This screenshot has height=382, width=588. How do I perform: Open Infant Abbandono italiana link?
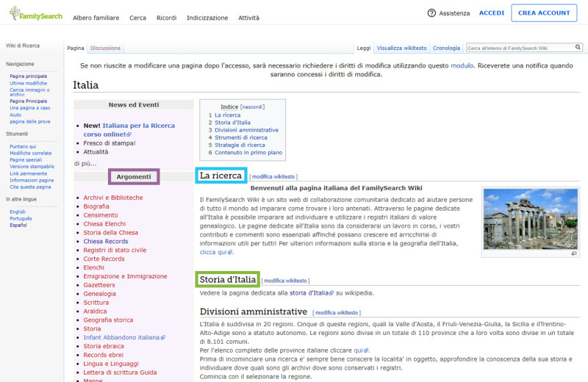[x=123, y=338]
